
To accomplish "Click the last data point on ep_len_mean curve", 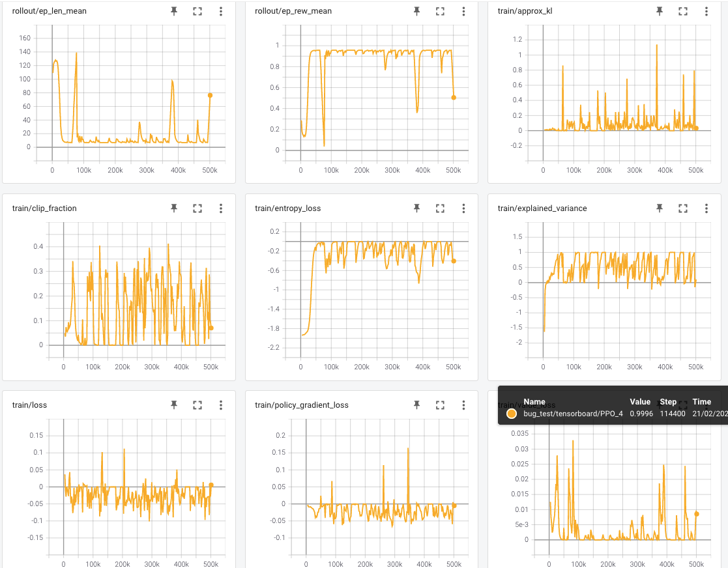I will [210, 95].
